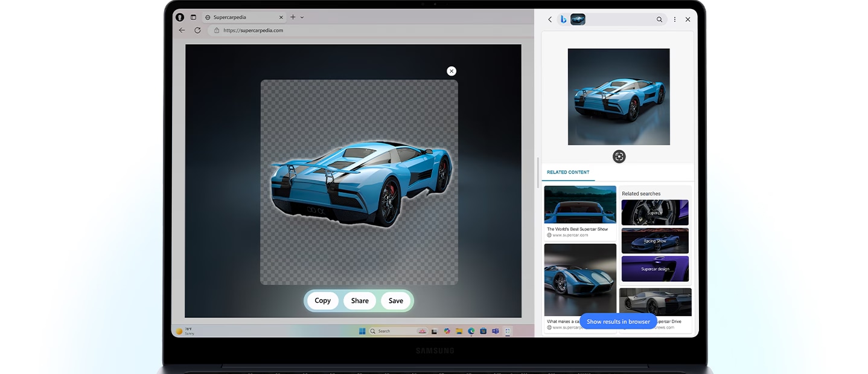Expand the tab list dropdown arrow
Viewport: 868px width, 374px height.
(x=302, y=18)
